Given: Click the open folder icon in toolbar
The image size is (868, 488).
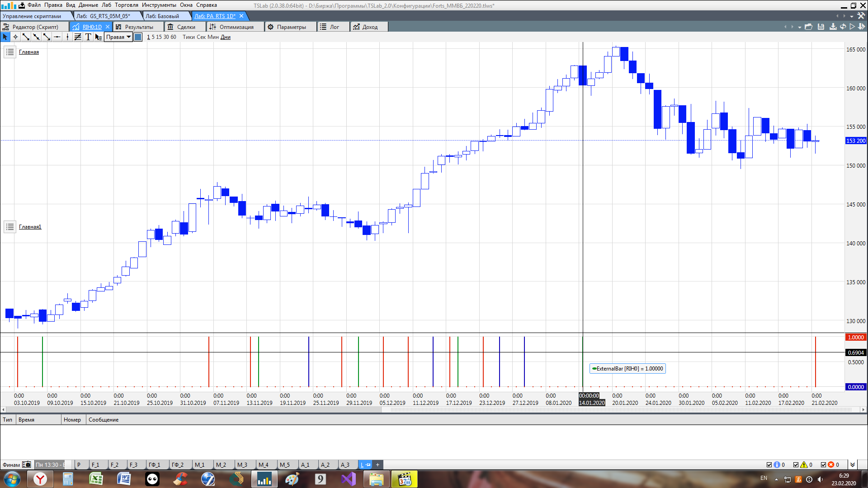Looking at the screenshot, I should coord(809,27).
